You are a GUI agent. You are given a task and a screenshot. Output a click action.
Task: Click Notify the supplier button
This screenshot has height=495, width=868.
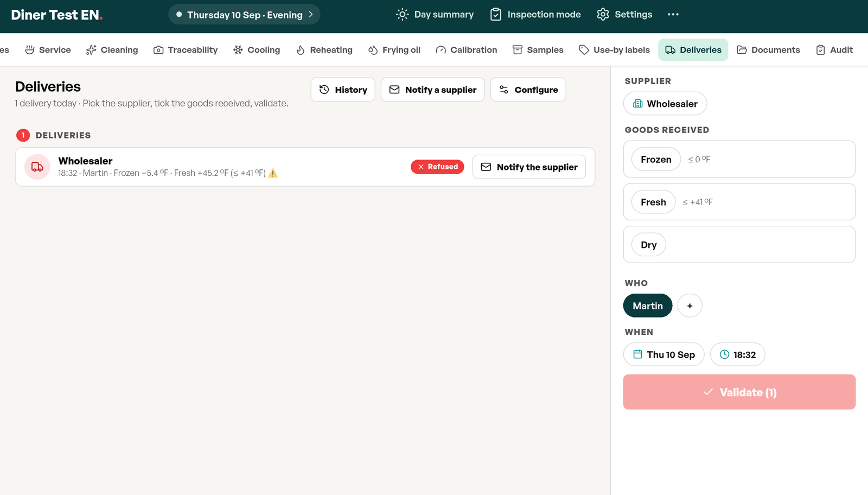click(x=529, y=167)
